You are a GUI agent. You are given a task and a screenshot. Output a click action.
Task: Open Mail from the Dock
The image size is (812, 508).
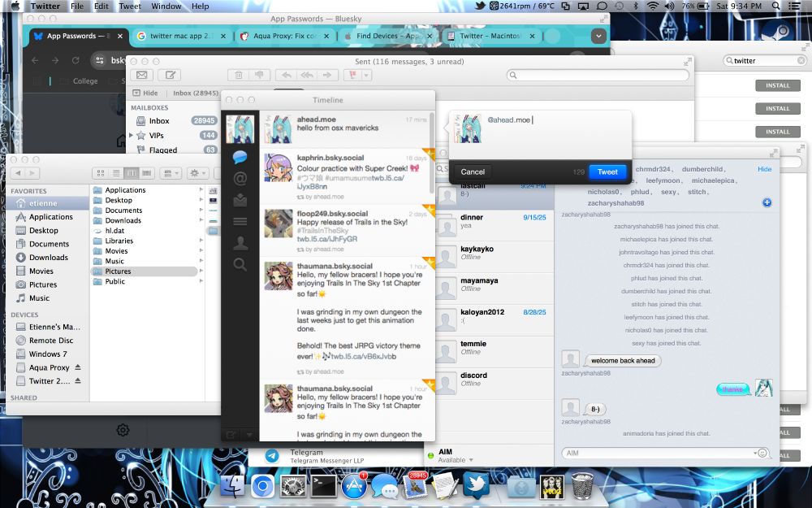(415, 486)
